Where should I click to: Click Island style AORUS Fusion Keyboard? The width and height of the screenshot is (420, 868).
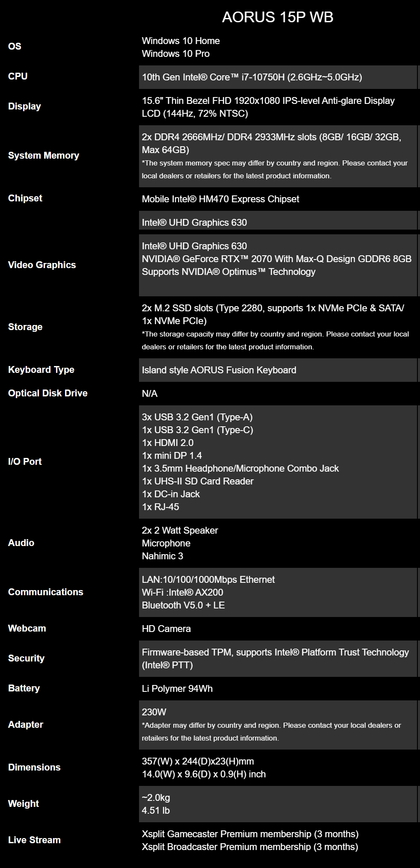pyautogui.click(x=219, y=370)
